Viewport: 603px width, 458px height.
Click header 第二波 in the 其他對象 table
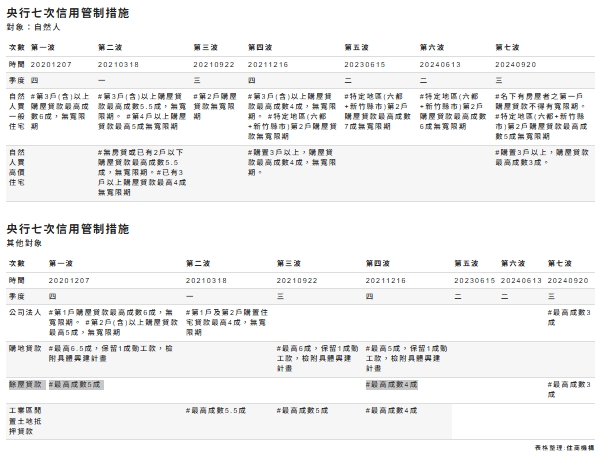tap(198, 263)
